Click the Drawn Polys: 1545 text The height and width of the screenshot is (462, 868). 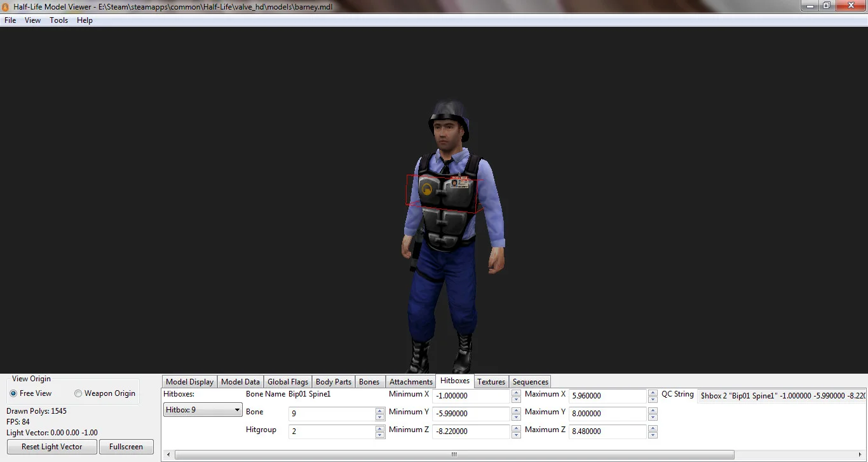point(36,411)
